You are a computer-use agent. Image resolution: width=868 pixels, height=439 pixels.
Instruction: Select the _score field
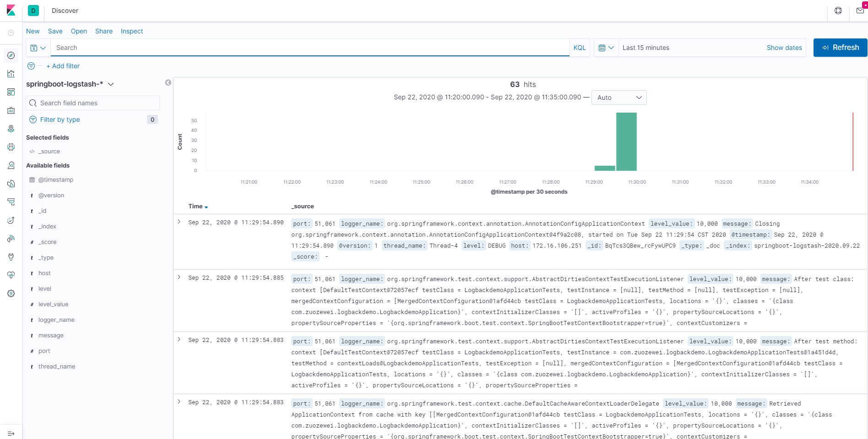[x=48, y=242]
